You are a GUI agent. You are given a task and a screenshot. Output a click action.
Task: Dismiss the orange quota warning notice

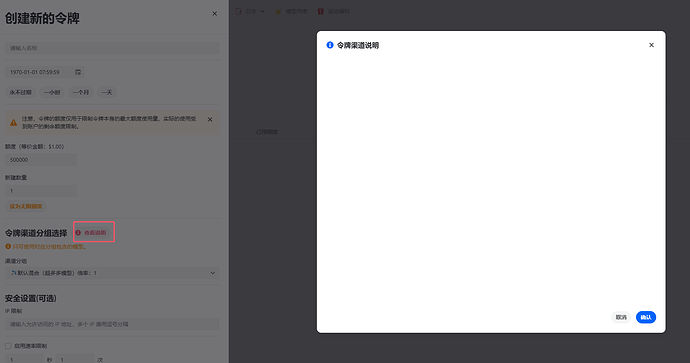210,119
